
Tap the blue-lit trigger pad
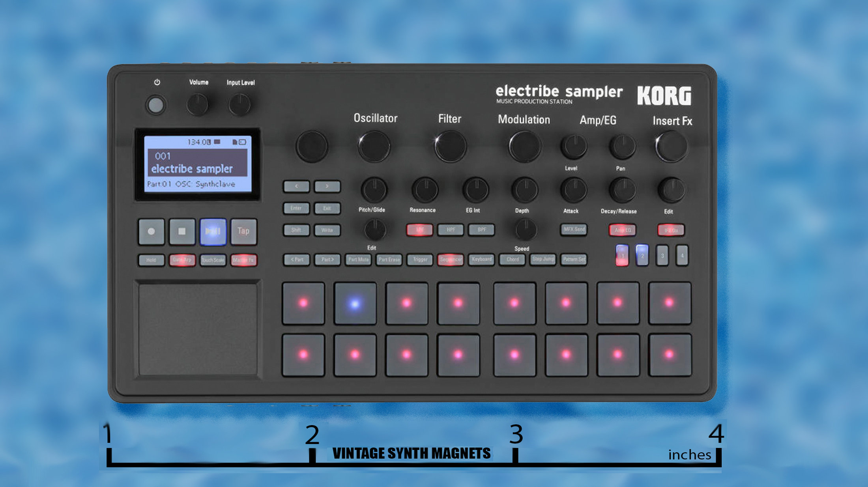coord(355,304)
